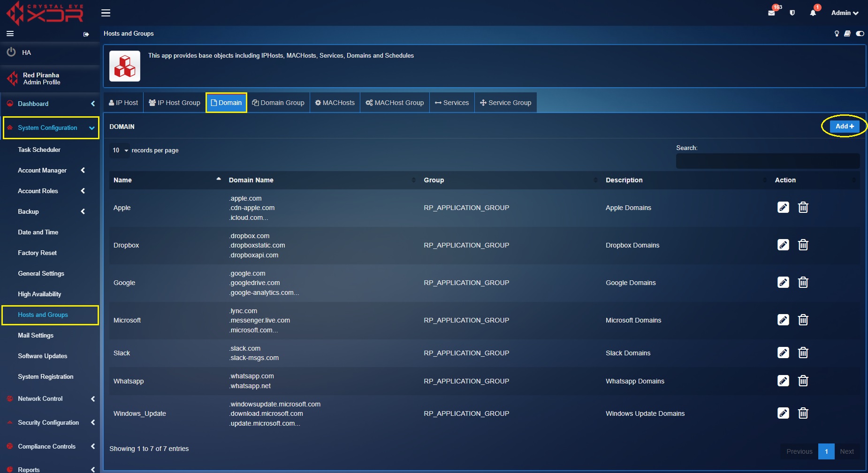Expand the Security Configuration menu
Screen dimensions: 868x473
pos(50,423)
